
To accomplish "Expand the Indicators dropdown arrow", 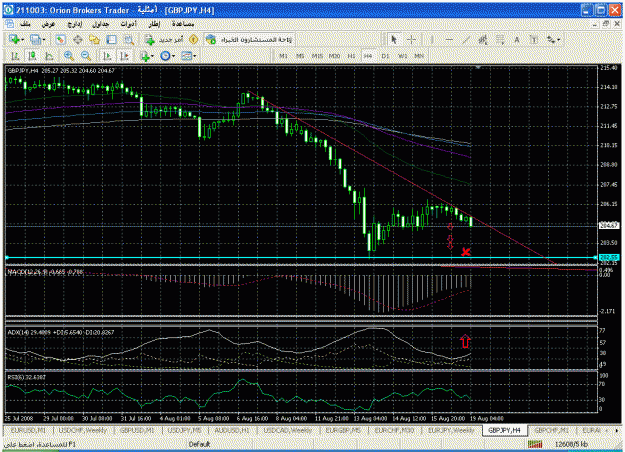I will [x=153, y=56].
